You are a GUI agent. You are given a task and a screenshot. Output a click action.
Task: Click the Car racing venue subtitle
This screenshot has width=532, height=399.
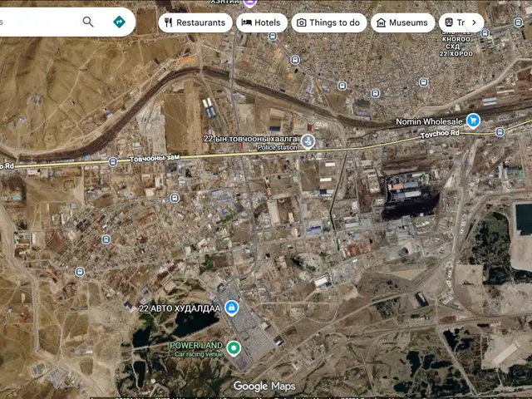[199, 354]
